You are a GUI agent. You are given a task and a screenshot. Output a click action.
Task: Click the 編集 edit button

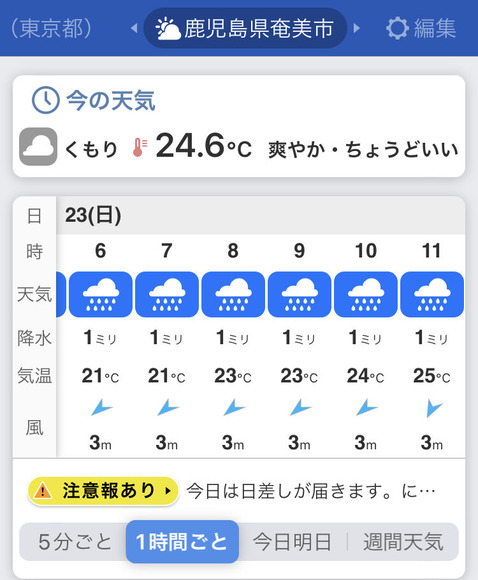(421, 28)
